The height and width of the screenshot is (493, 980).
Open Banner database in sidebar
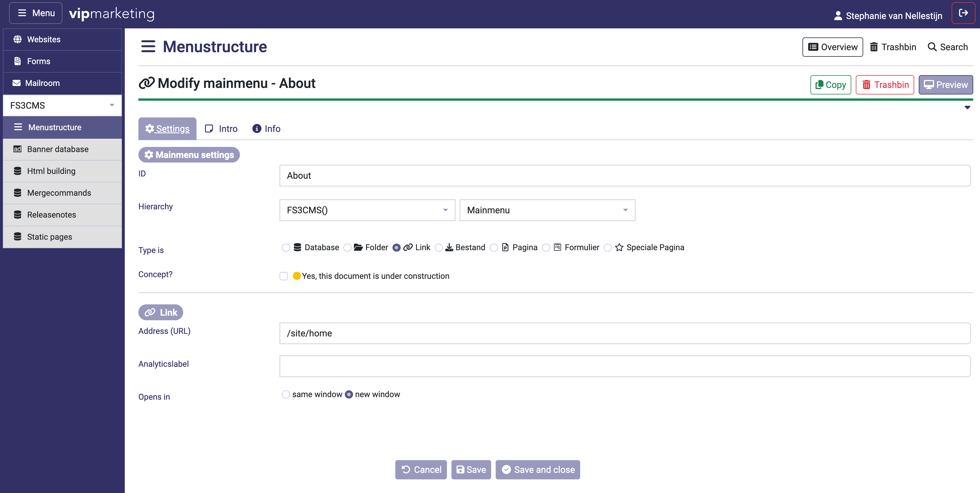(62, 149)
